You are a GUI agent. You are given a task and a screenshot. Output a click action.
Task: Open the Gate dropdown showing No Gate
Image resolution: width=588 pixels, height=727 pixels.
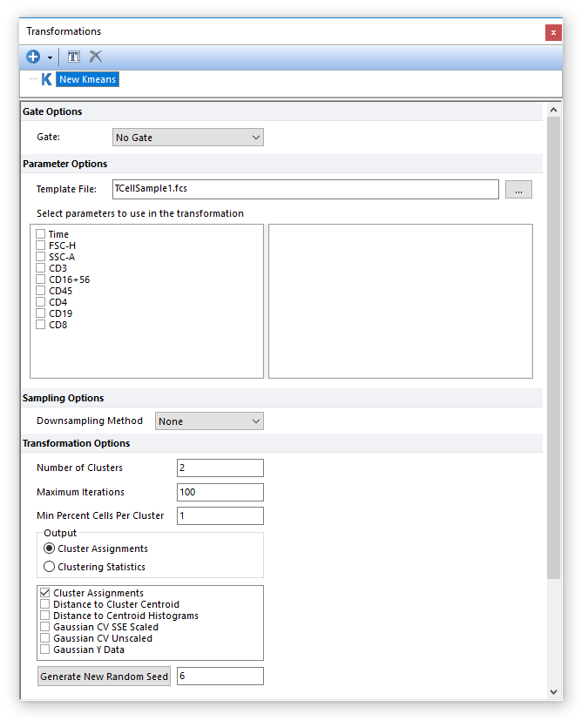[x=187, y=138]
